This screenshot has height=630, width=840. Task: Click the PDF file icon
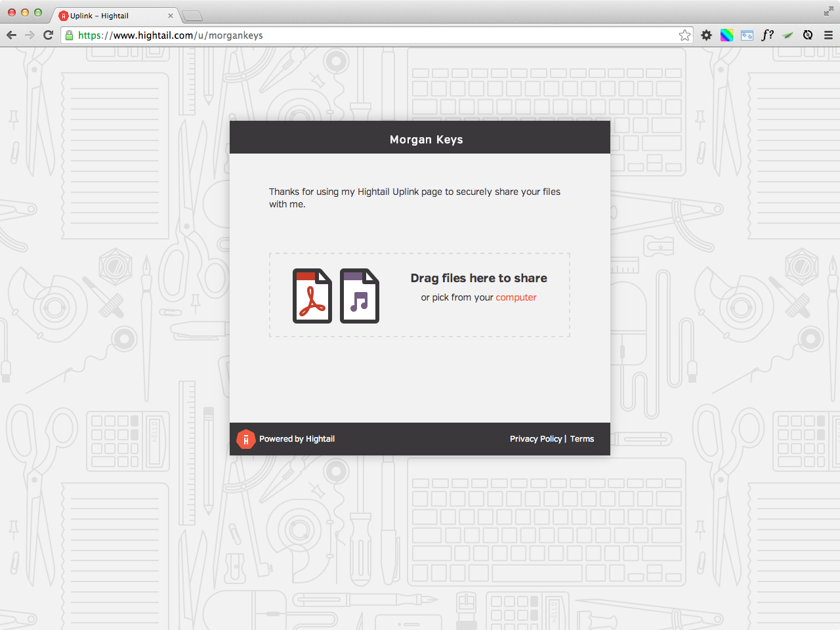(312, 296)
